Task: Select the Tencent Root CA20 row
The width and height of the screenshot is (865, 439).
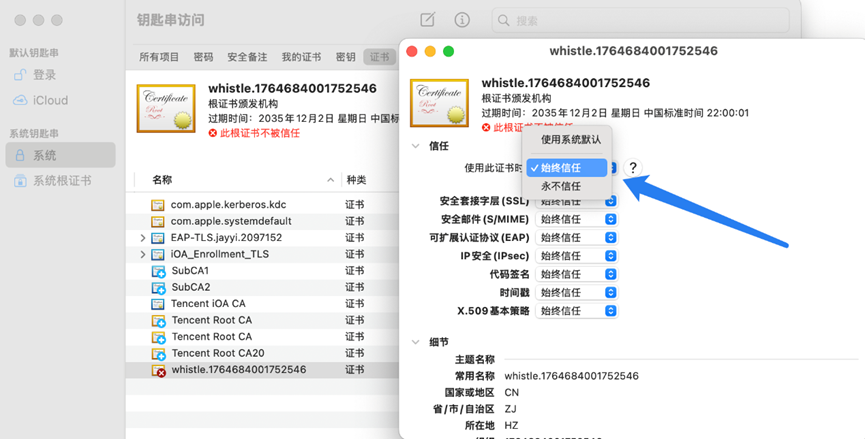Action: click(263, 353)
